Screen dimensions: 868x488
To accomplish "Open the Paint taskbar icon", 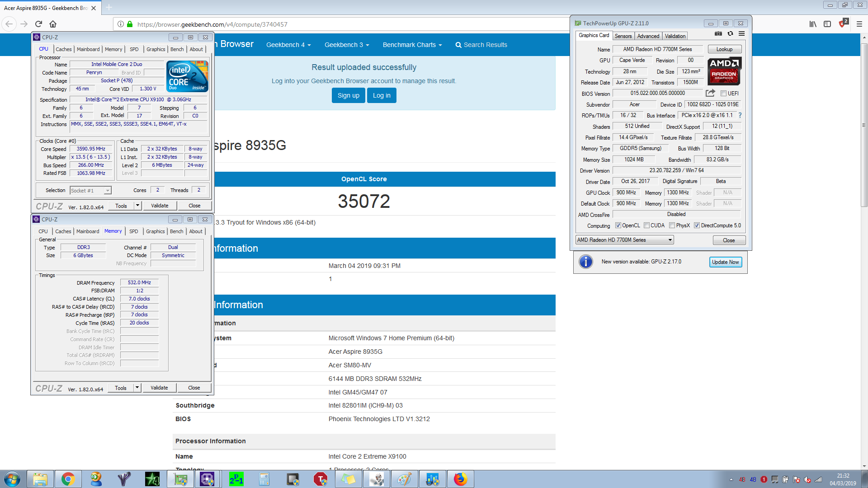I will [x=405, y=479].
